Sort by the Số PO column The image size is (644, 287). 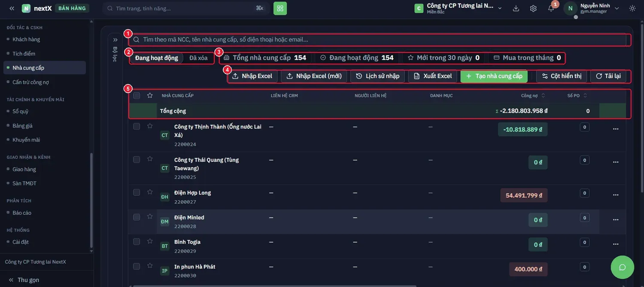click(577, 95)
